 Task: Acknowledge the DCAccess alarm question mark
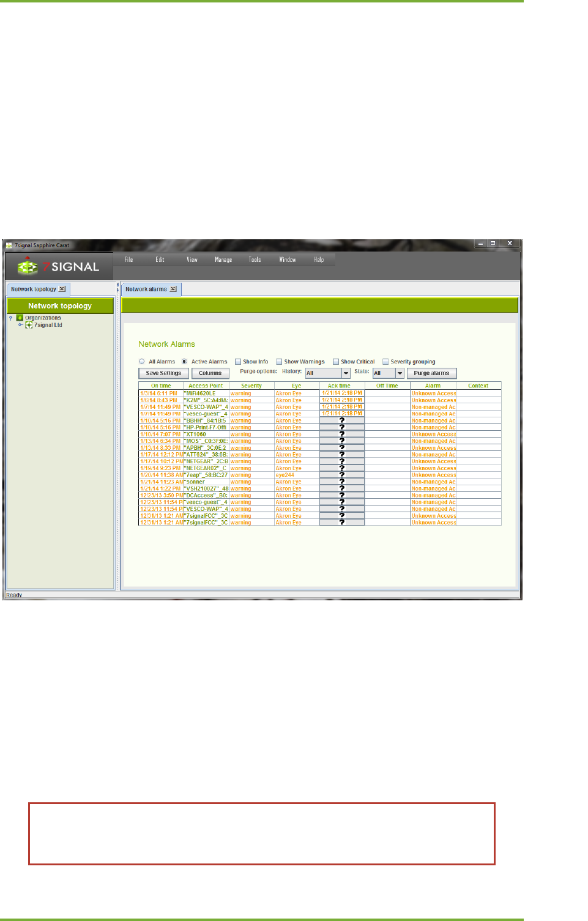click(x=342, y=495)
